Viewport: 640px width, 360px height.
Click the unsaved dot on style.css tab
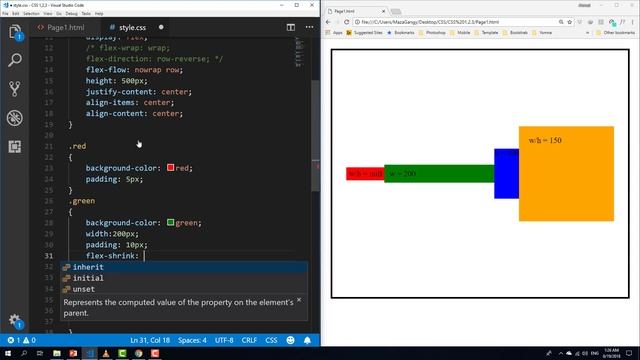click(161, 27)
